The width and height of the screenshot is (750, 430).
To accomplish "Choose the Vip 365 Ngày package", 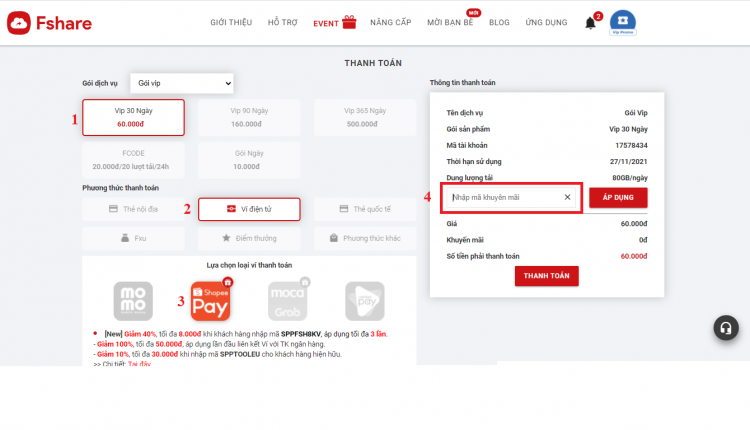I will [x=365, y=118].
